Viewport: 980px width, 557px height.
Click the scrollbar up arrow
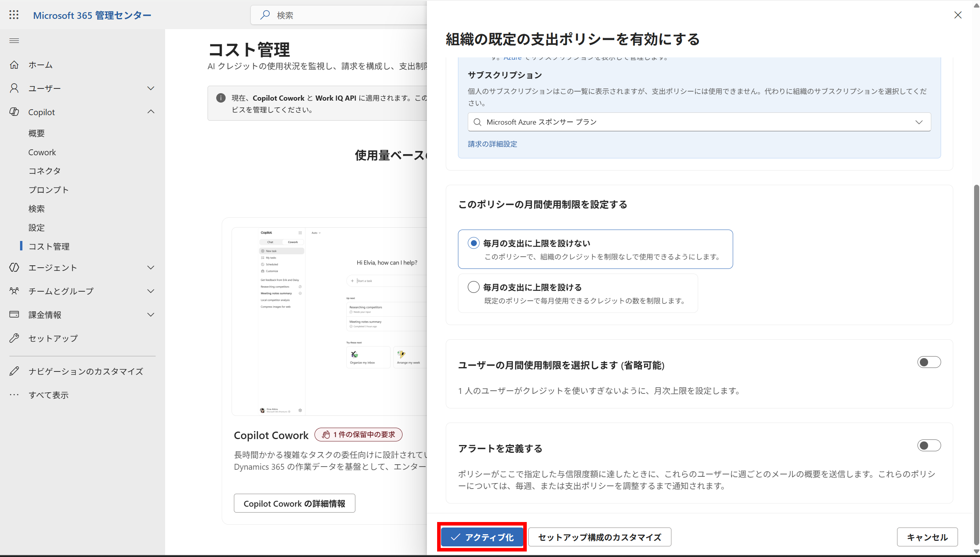[x=976, y=6]
